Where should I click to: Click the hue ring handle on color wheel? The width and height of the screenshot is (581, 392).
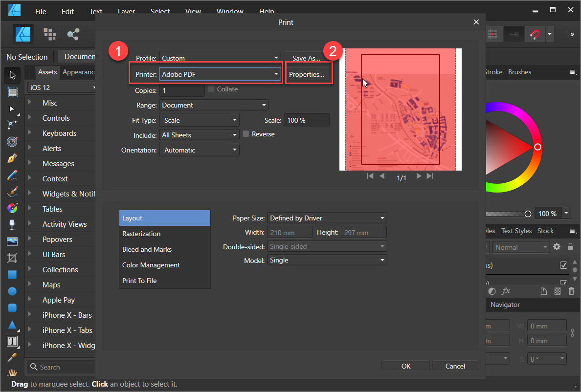pyautogui.click(x=537, y=147)
